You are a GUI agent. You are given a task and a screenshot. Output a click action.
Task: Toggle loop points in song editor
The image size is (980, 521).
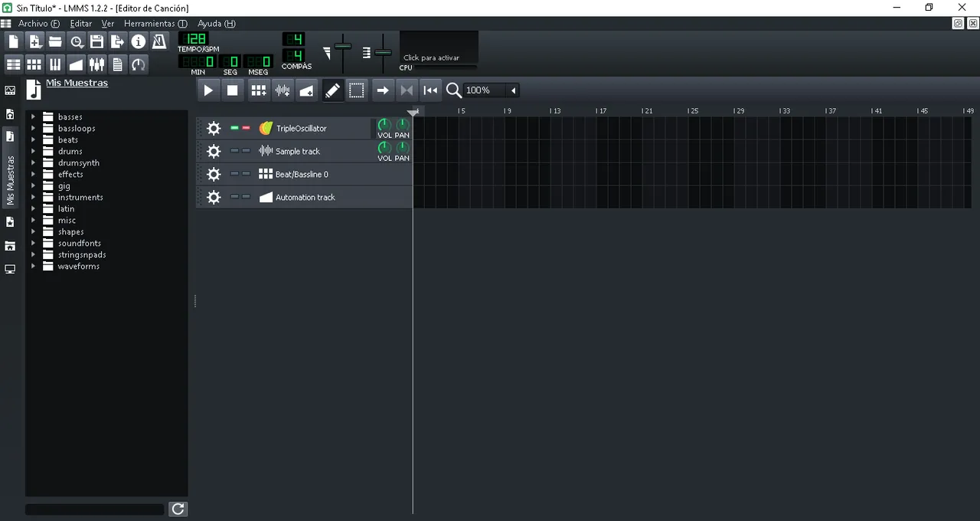407,90
